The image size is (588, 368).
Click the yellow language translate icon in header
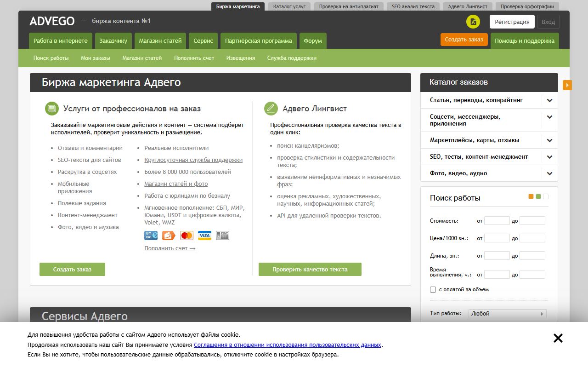(x=473, y=22)
